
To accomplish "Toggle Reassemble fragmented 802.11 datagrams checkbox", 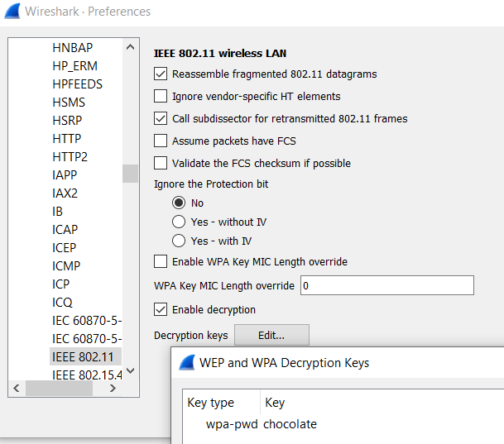I will pos(161,74).
